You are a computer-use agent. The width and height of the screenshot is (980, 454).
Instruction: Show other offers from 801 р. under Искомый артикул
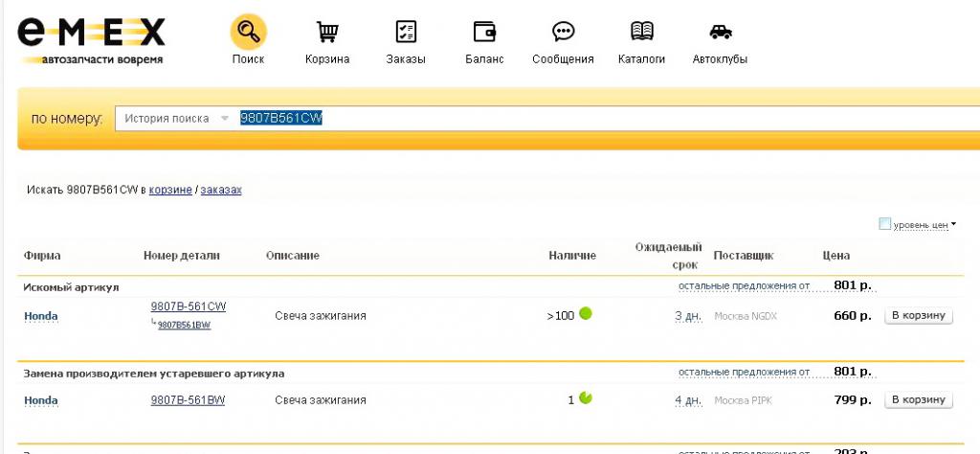(744, 285)
